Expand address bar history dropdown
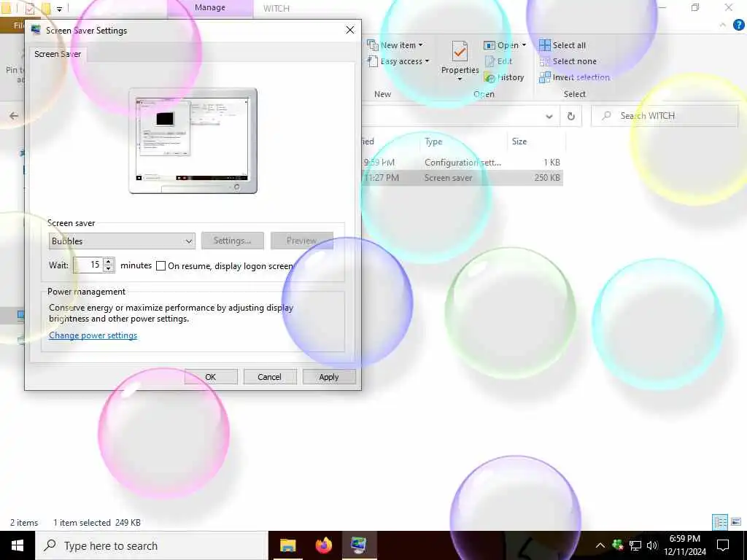747x560 pixels. point(549,116)
